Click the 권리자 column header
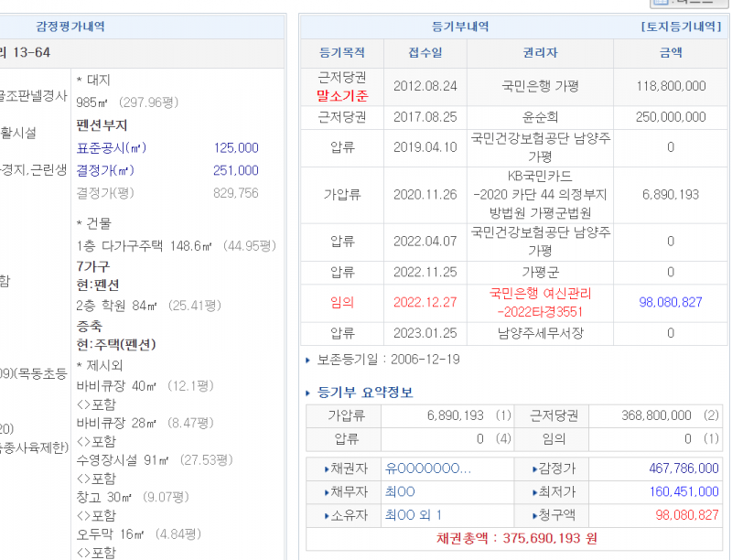Screen dimensions: 732x560 click(x=540, y=53)
